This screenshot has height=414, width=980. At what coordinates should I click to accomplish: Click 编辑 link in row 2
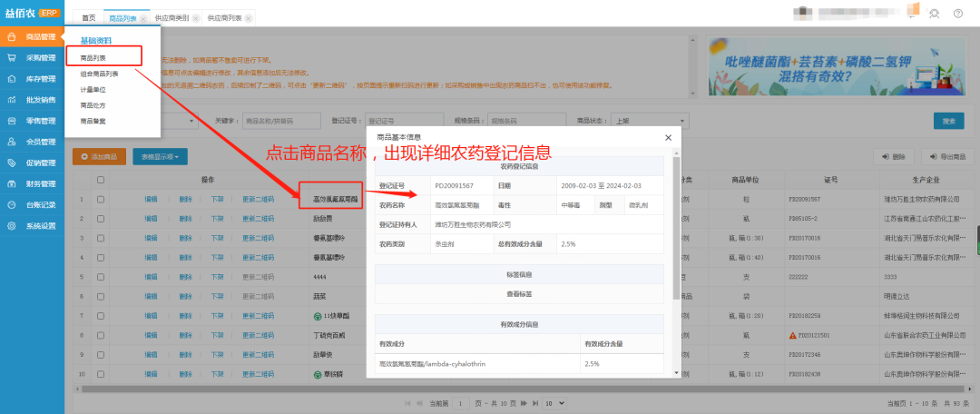tap(151, 219)
